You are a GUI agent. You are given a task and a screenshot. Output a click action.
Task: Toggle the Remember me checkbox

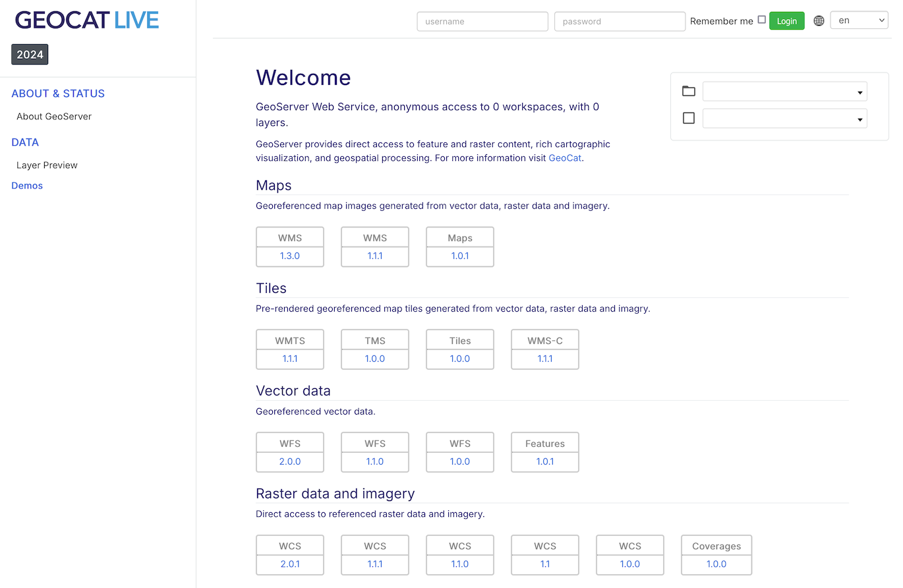coord(761,20)
